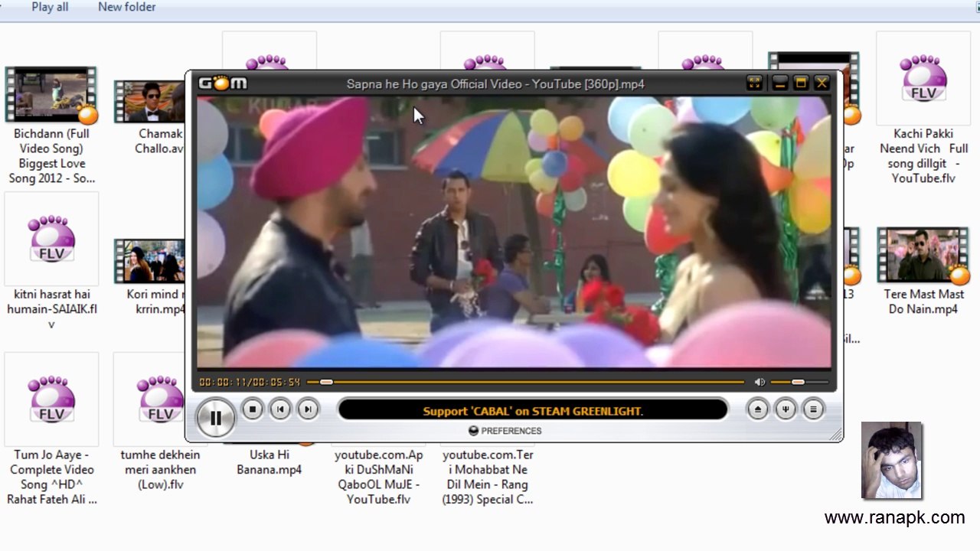Switch GOM Player to full screen

[x=754, y=83]
